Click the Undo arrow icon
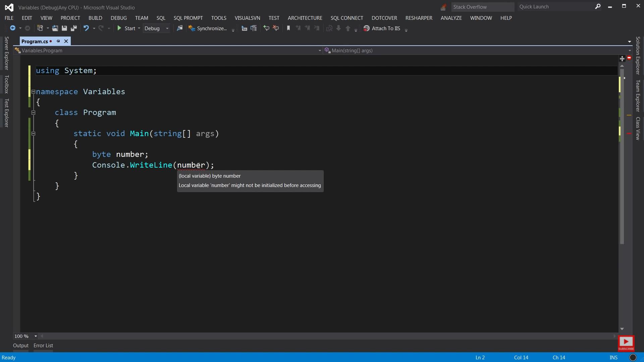 coord(86,28)
